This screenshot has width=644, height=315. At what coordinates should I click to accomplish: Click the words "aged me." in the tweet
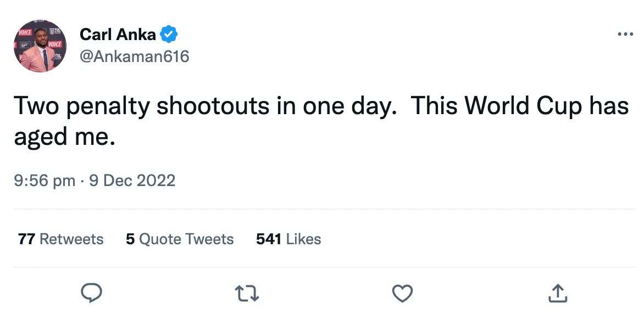point(64,137)
